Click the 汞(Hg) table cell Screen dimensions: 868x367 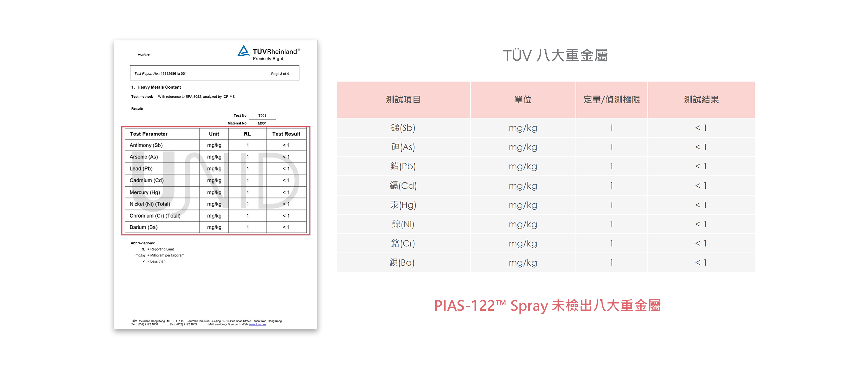tap(403, 205)
